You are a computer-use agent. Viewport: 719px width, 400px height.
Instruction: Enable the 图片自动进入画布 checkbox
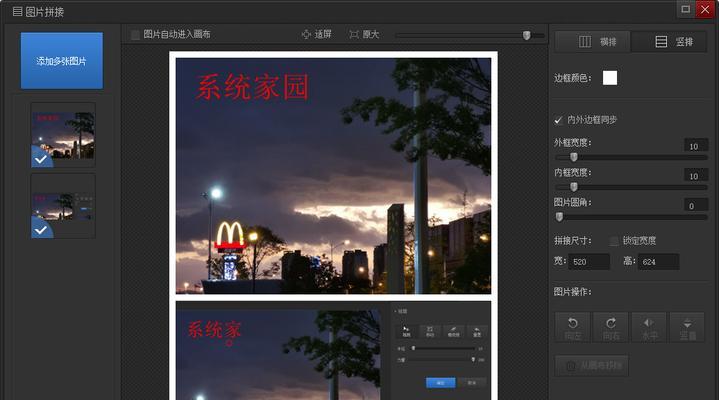(135, 35)
